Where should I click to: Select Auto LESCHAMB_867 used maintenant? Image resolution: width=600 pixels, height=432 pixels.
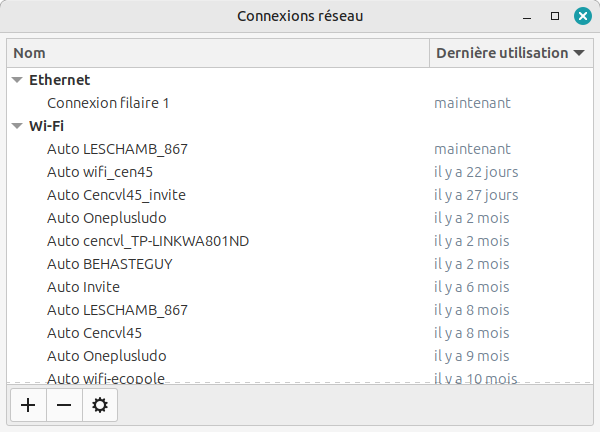117,149
